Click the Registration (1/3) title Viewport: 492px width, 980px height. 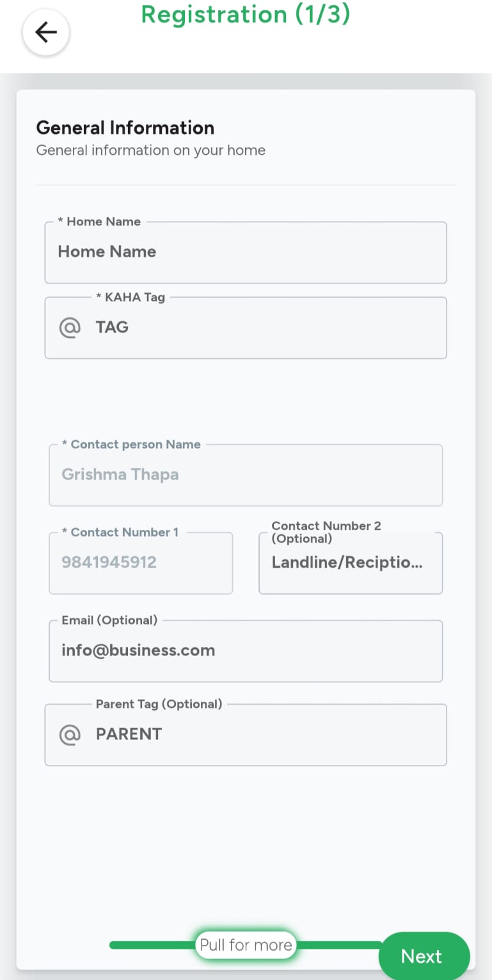(x=246, y=15)
